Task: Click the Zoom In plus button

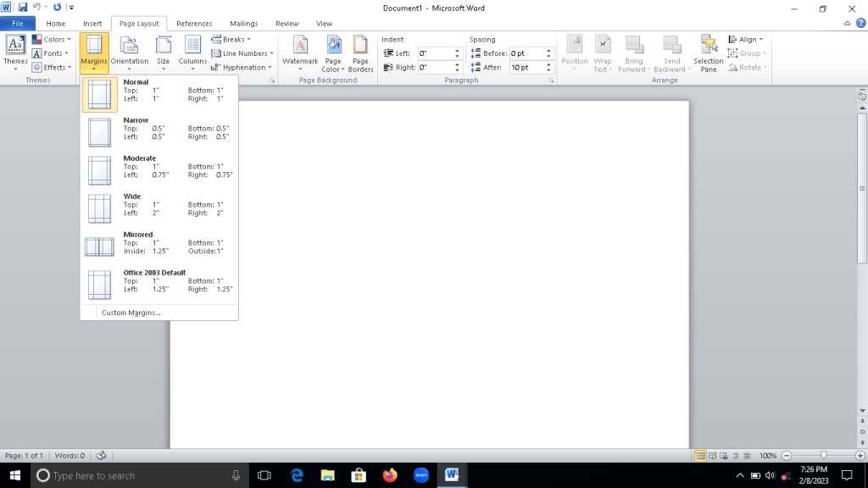Action: [x=860, y=455]
